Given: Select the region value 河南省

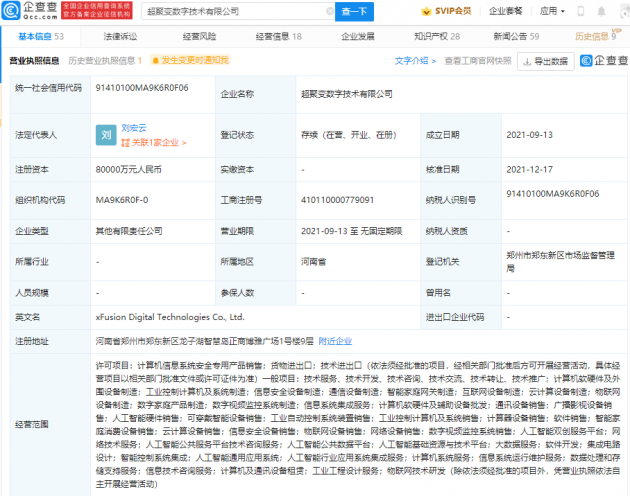Looking at the screenshot, I should 313,262.
